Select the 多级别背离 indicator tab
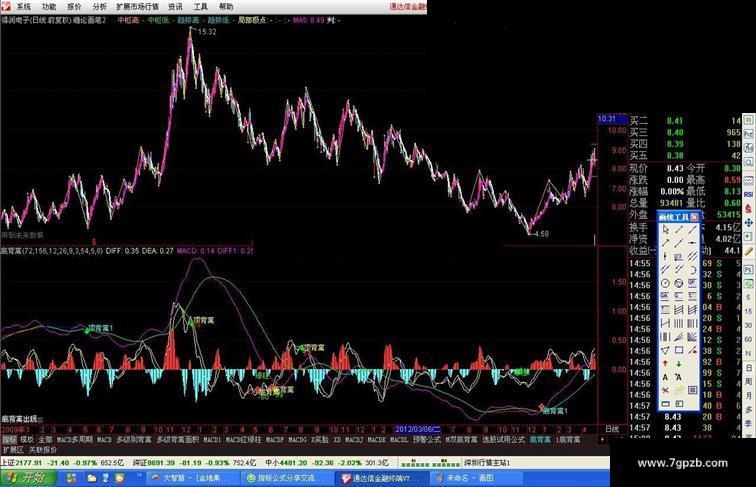The width and height of the screenshot is (756, 487). click(134, 440)
